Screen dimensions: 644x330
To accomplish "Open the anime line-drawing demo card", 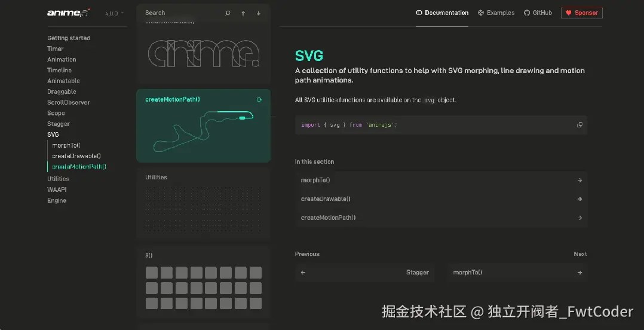I will 203,51.
